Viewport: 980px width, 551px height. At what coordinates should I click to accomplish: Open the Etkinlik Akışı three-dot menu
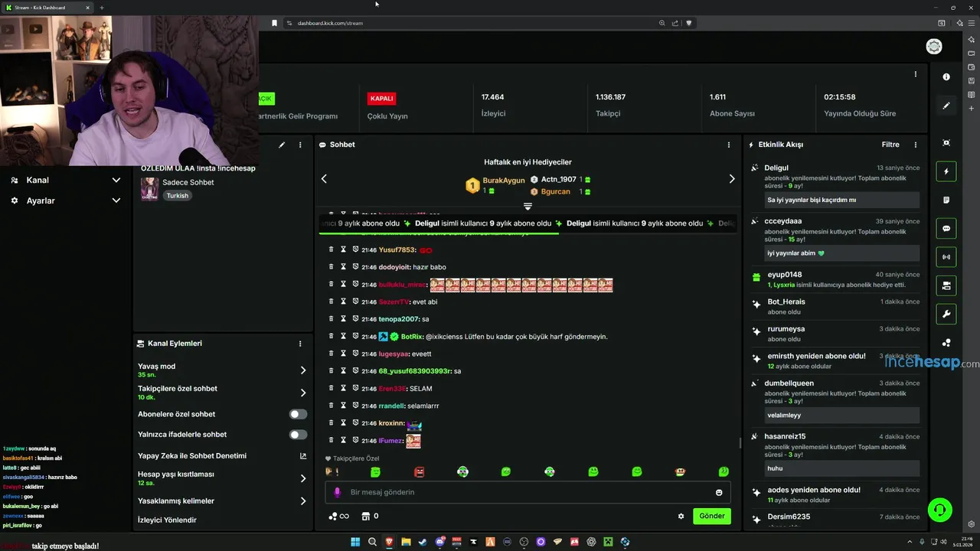click(x=915, y=145)
